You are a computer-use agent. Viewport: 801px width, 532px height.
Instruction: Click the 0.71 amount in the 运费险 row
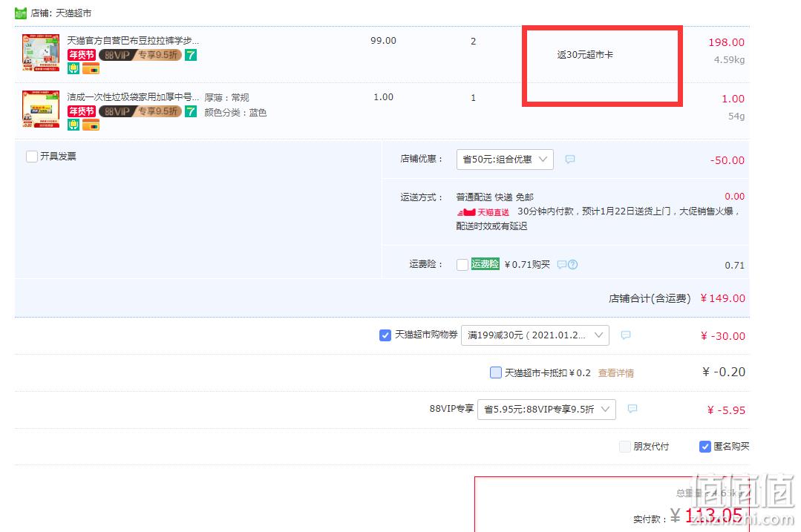coord(735,265)
